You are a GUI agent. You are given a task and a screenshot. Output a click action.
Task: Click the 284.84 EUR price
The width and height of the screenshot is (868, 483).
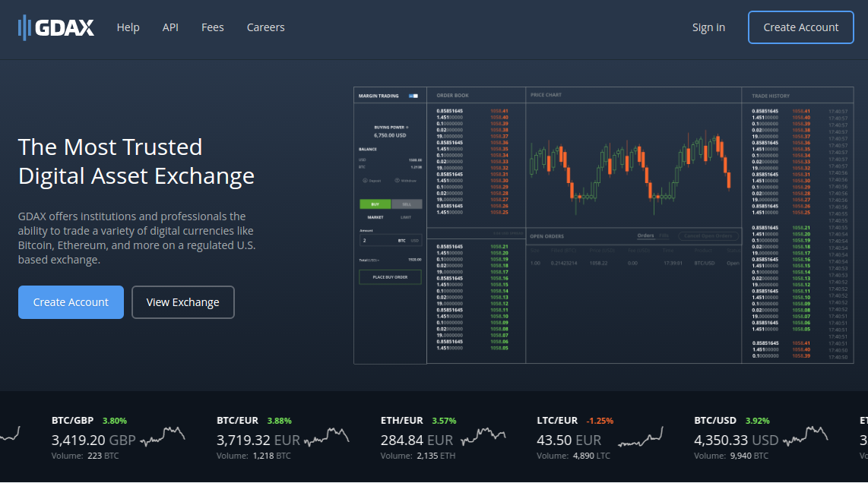pyautogui.click(x=417, y=440)
